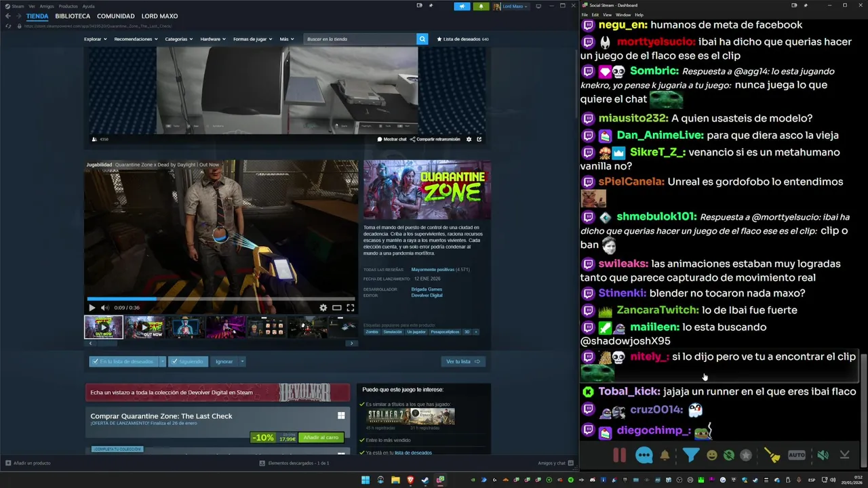The image size is (868, 488).
Task: Expand the Categorías store menu
Action: point(178,39)
